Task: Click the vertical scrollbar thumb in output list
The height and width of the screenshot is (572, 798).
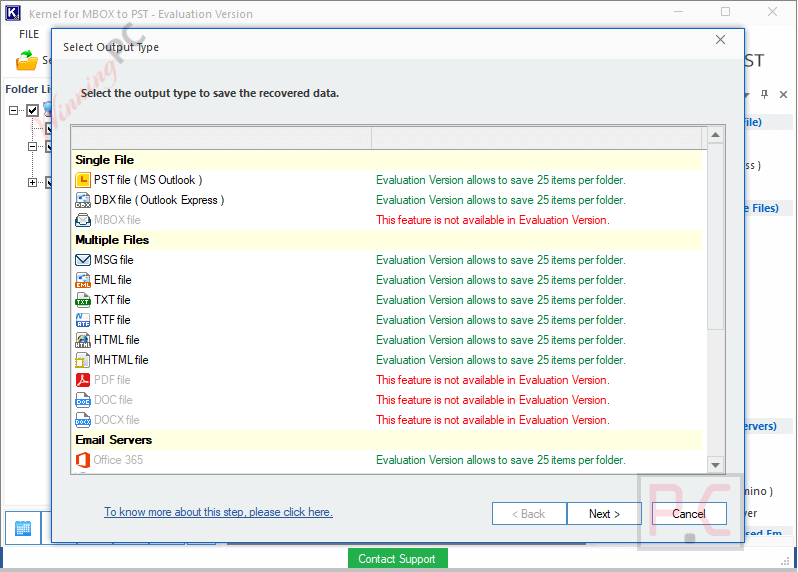Action: tap(715, 237)
